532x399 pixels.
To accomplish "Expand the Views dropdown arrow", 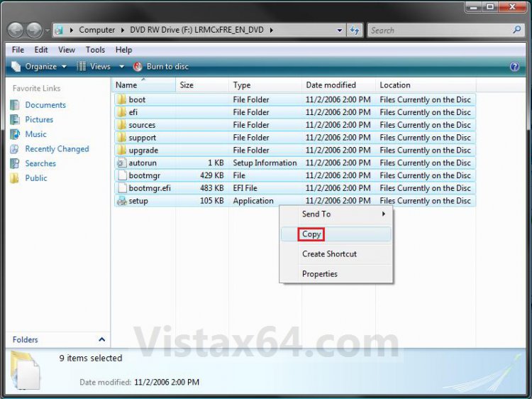I will point(121,66).
